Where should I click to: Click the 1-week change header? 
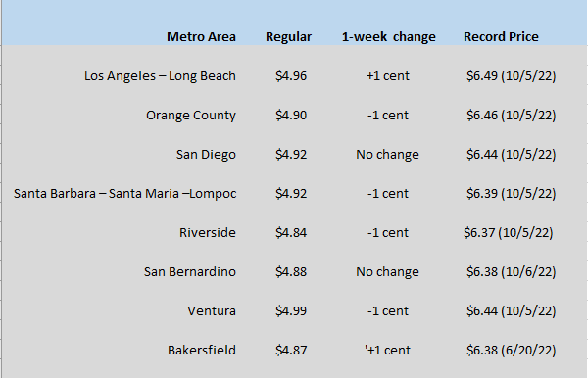(388, 36)
